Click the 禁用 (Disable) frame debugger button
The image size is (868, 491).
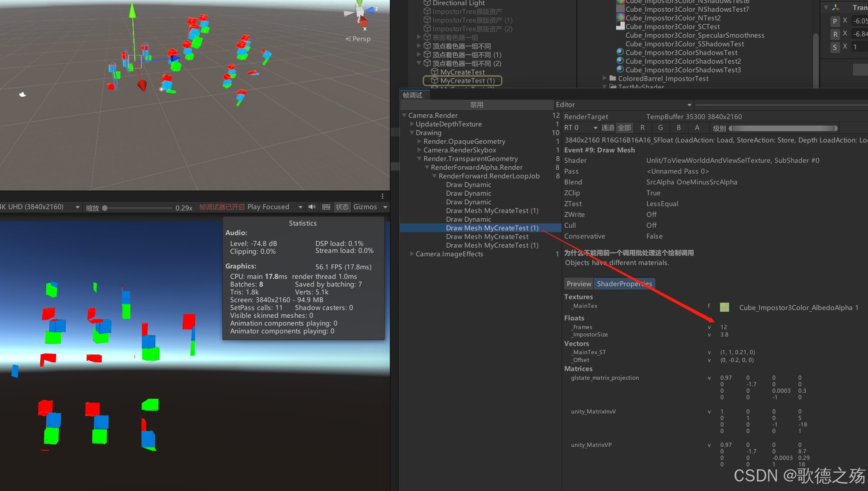point(476,105)
